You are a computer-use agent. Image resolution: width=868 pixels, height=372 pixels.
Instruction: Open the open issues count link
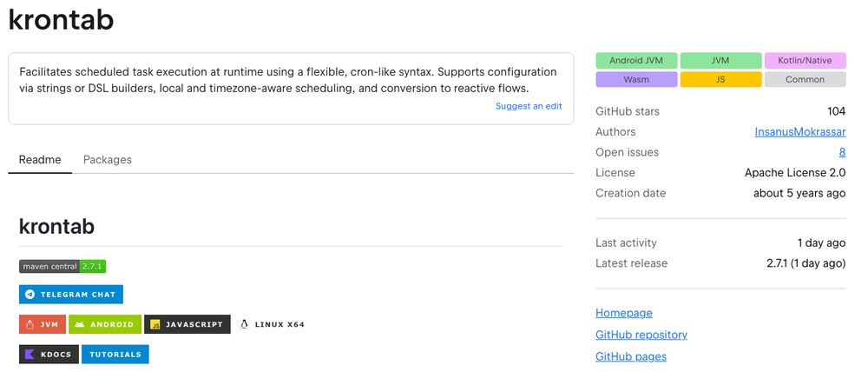(842, 152)
